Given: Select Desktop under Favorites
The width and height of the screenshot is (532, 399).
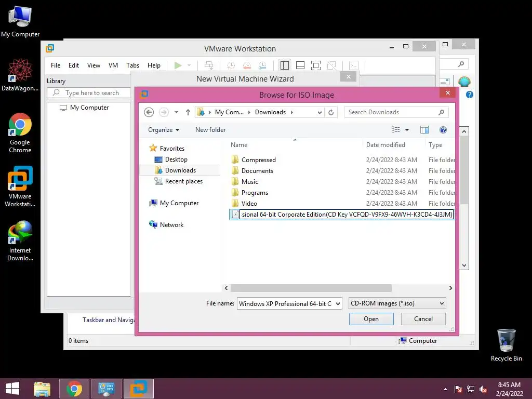Looking at the screenshot, I should tap(176, 159).
